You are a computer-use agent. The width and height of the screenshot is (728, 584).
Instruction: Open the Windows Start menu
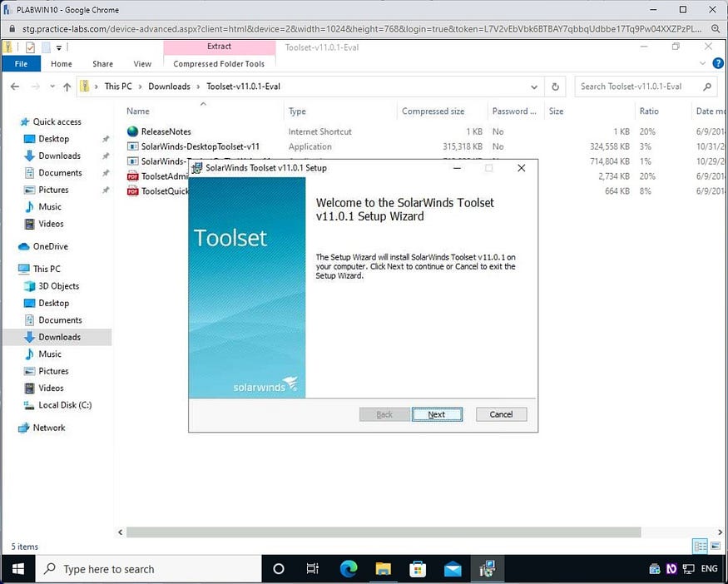click(18, 569)
